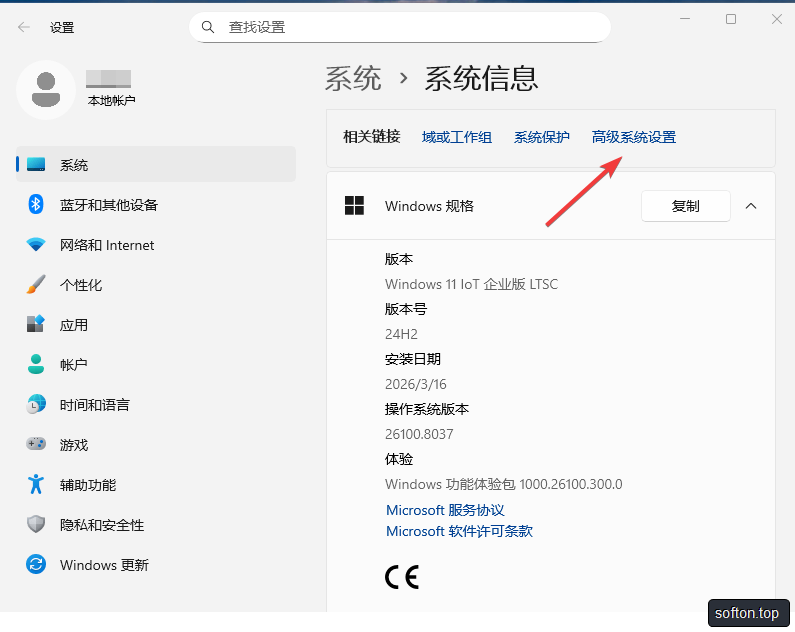Click the Personalization paintbrush icon

[36, 284]
